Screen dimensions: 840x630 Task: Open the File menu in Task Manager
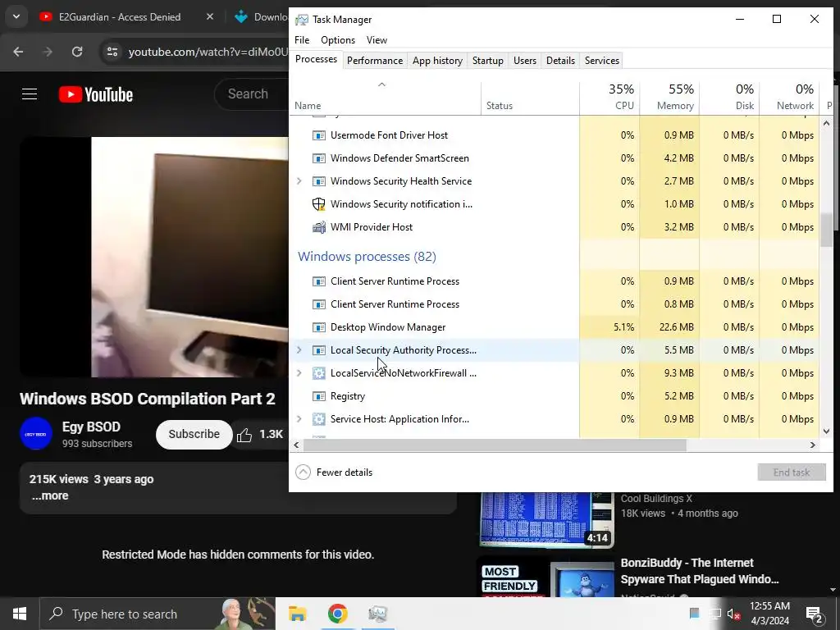[x=302, y=40]
